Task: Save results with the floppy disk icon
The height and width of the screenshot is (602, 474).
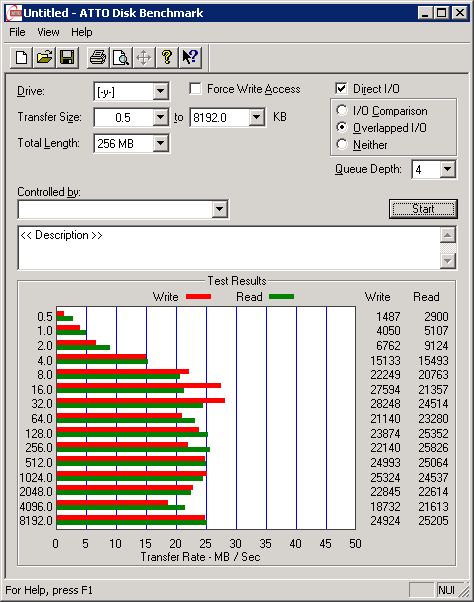Action: (x=67, y=58)
